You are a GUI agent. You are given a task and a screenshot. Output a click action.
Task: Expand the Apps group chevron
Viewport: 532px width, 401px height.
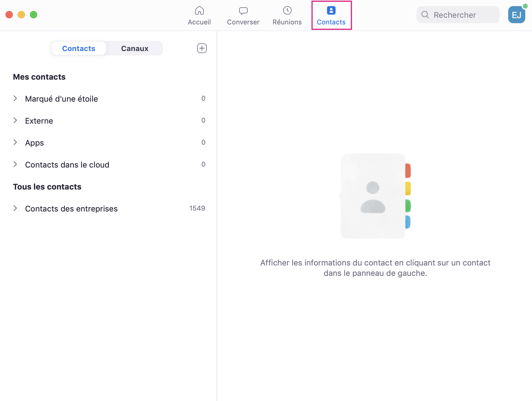click(x=15, y=143)
